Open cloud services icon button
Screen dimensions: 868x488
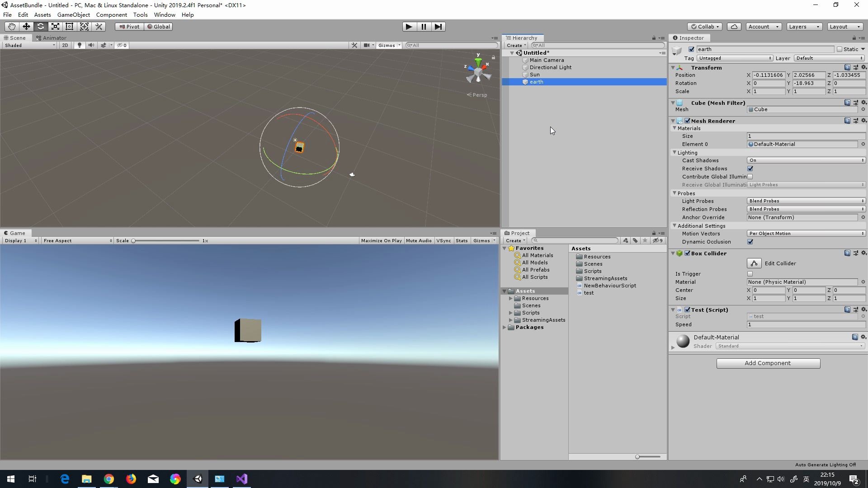tap(734, 27)
